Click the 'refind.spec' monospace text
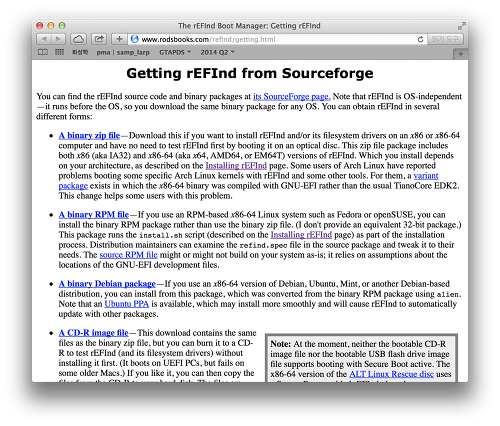Viewport: 500px width, 426px height. click(263, 245)
